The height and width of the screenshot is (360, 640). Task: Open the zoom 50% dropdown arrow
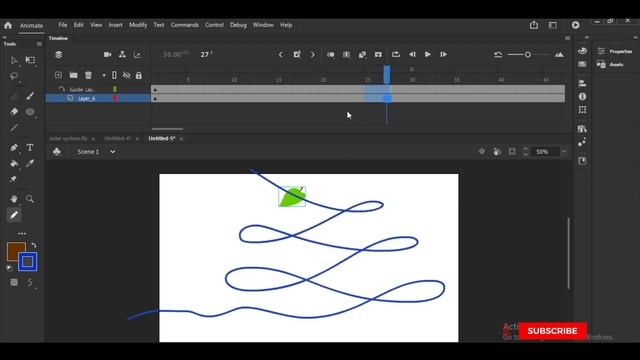click(564, 151)
